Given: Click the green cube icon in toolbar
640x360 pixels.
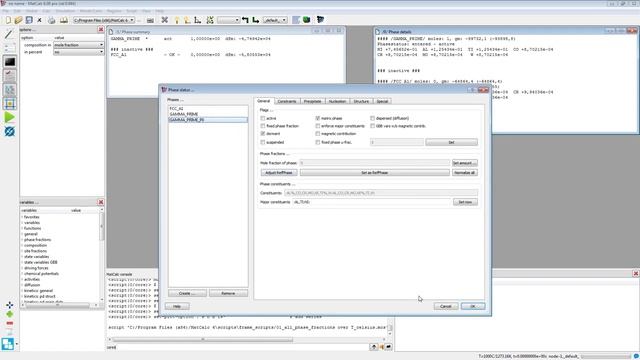Looking at the screenshot, I should pos(306,20).
